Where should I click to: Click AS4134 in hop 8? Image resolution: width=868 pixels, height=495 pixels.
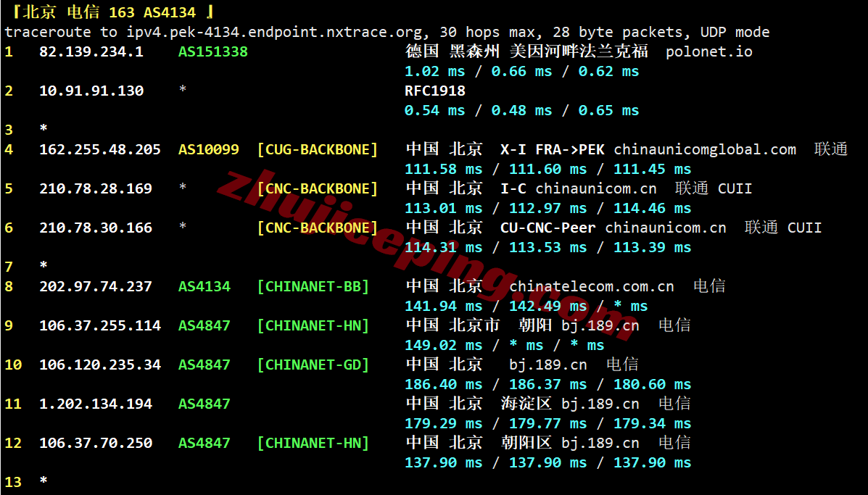204,286
